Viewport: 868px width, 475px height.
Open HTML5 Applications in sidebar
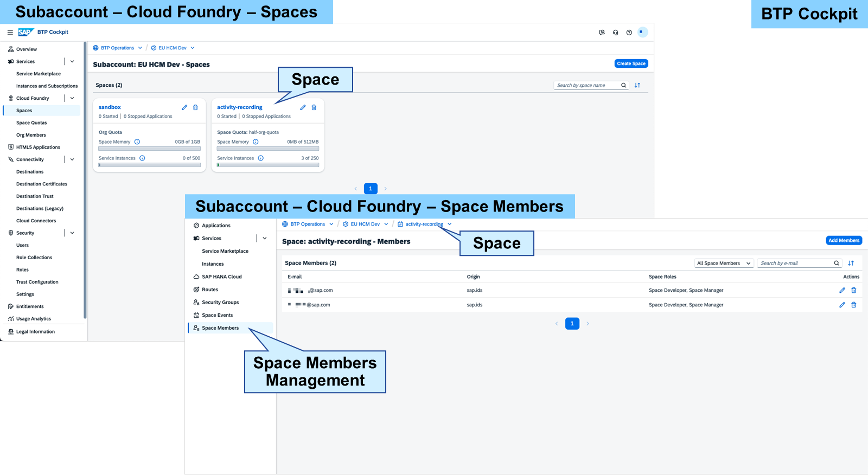point(38,147)
